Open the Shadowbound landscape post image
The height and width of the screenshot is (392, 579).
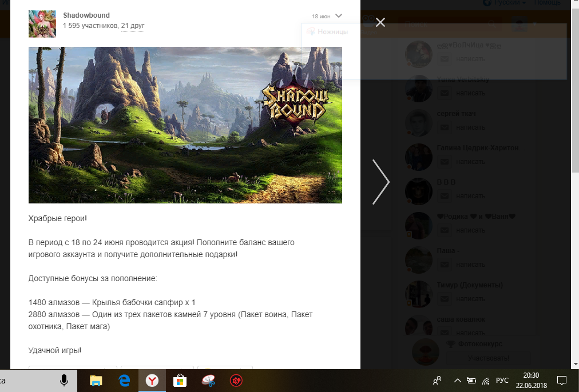click(185, 125)
